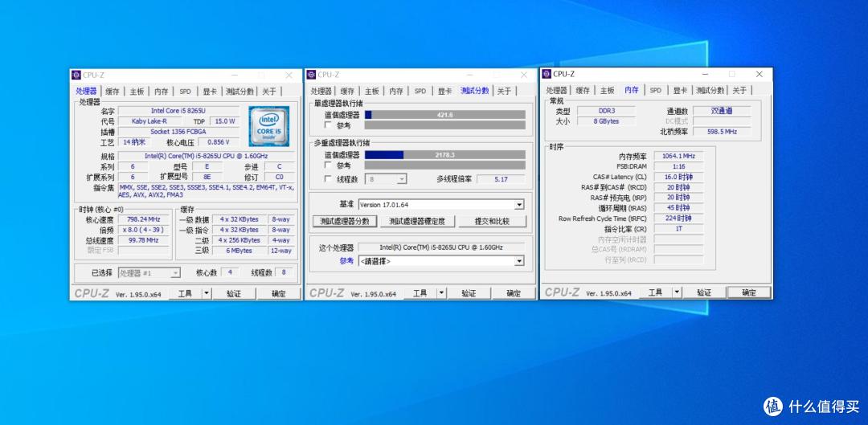Open SPD tab in memory window
This screenshot has width=868, height=425.
656,90
